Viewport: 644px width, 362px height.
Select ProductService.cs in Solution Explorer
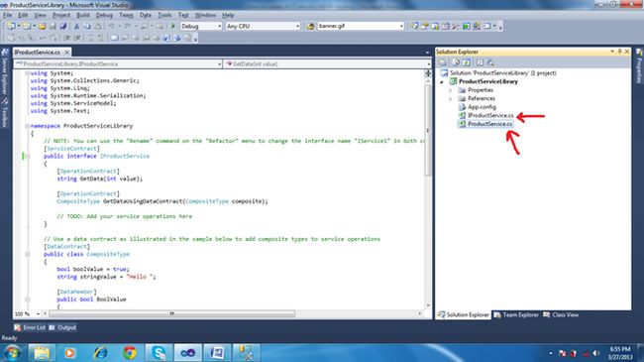[490, 124]
